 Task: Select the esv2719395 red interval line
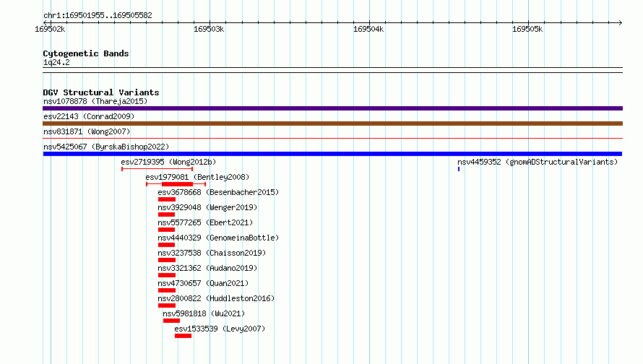(157, 169)
